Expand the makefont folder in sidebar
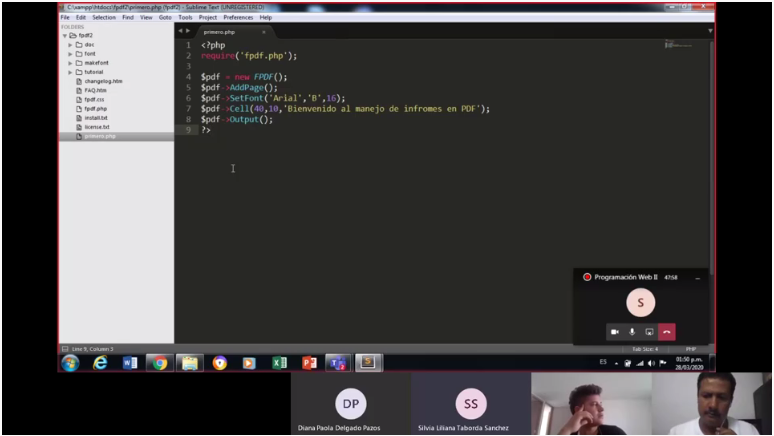Viewport: 774px width, 436px height. click(70, 63)
